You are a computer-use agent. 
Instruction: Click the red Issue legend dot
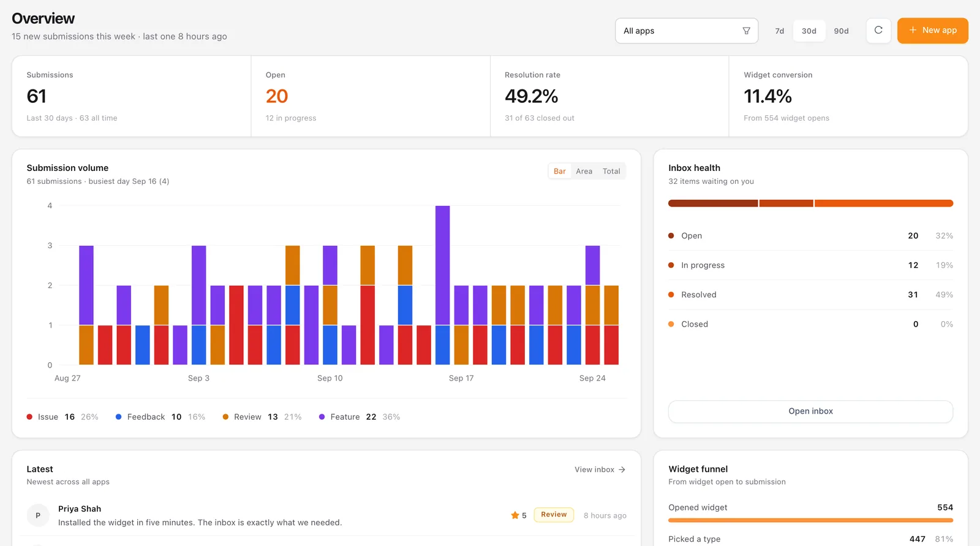(x=29, y=417)
